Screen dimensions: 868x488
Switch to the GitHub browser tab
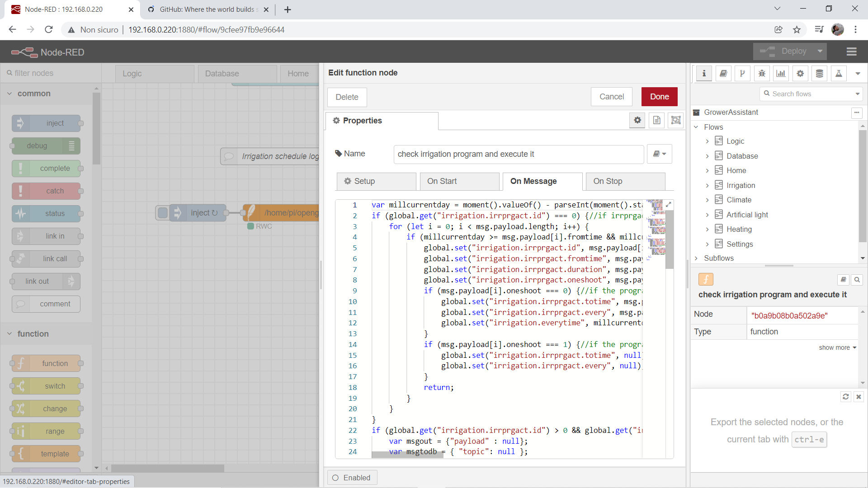[208, 9]
